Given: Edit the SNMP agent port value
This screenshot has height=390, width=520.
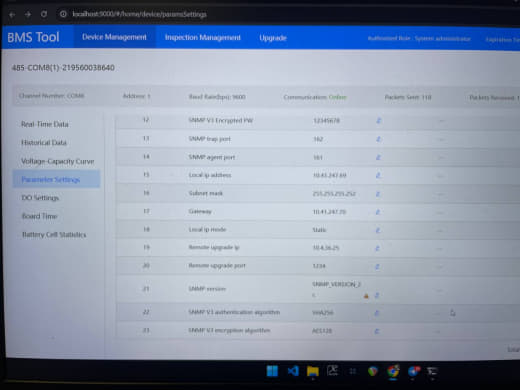Looking at the screenshot, I should click(x=378, y=157).
